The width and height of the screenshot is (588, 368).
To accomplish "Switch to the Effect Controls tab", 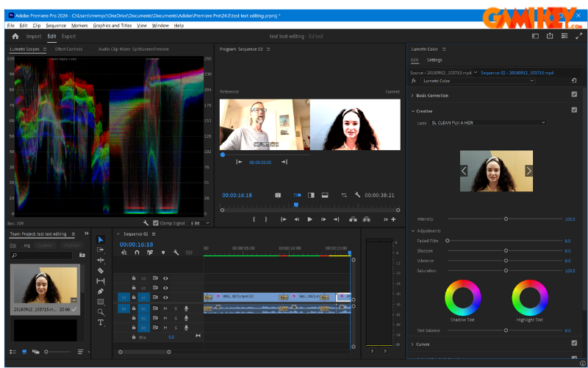I will coord(68,49).
